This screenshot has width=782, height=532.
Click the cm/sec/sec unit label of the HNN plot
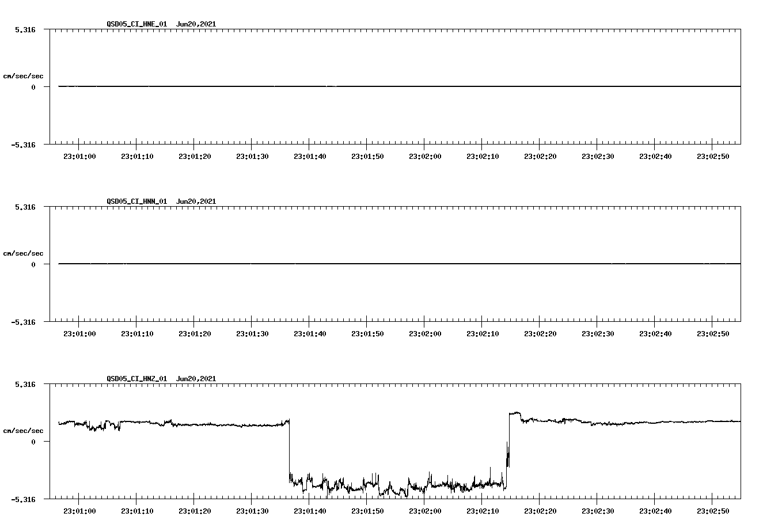[x=24, y=253]
